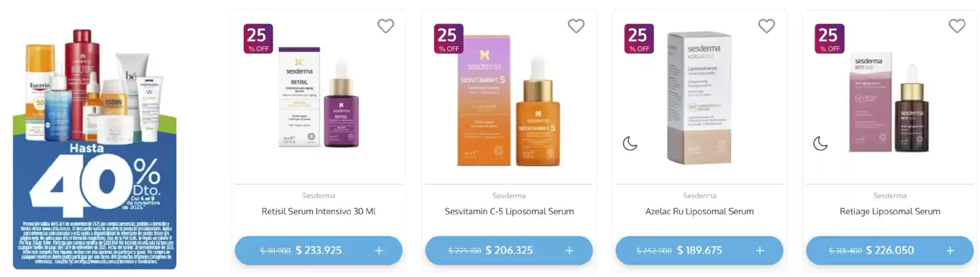Open Azelac Ru Liposomal Serum title
980x277 pixels.
699,211
